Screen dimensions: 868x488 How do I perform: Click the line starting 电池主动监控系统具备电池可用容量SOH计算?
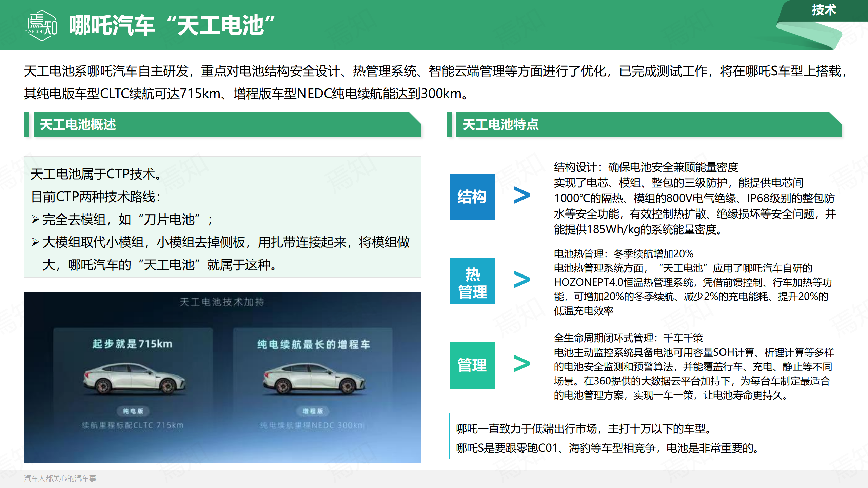[694, 352]
